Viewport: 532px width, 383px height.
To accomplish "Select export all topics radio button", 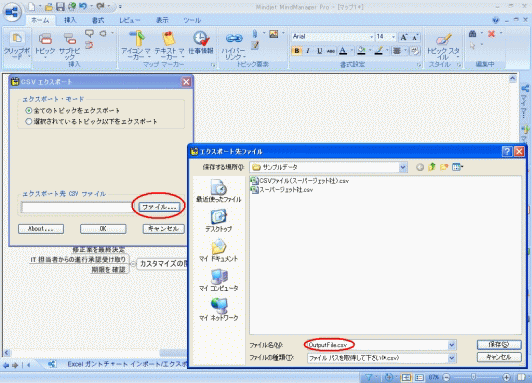I will [29, 111].
